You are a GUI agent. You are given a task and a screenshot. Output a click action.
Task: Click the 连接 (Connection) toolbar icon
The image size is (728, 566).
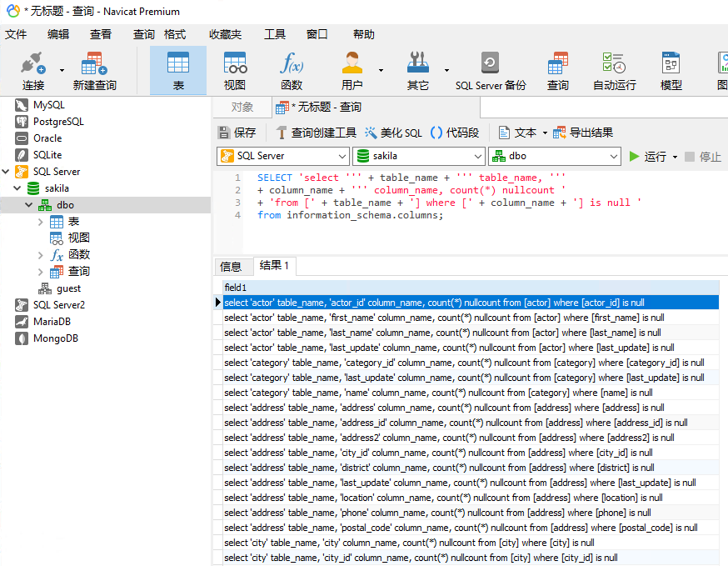click(x=33, y=71)
